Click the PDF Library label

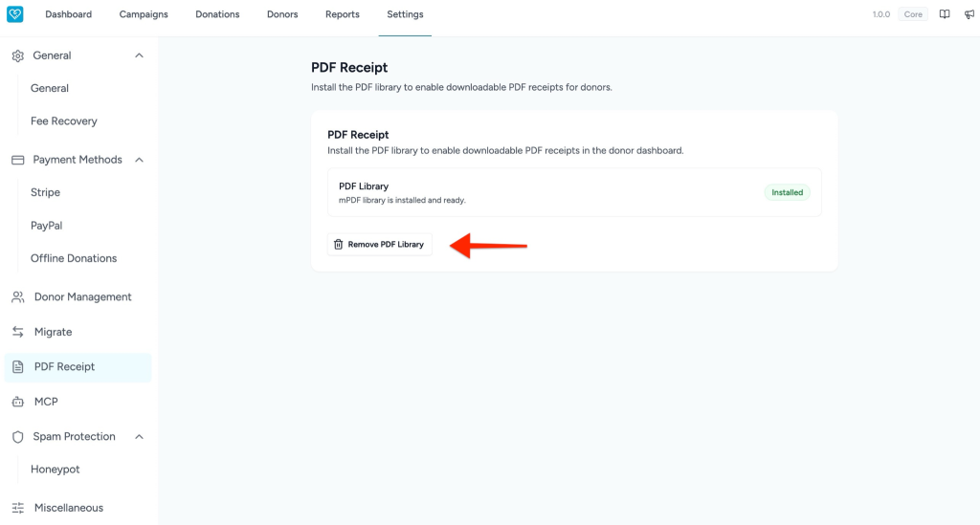364,186
